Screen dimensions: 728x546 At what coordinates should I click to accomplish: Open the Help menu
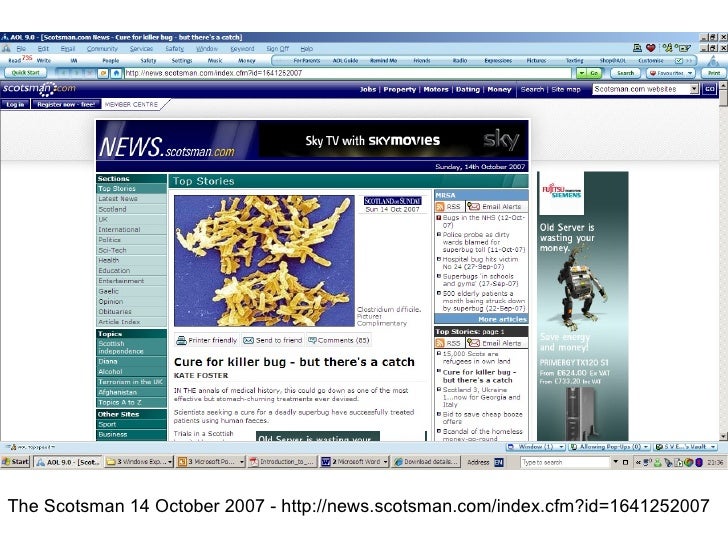[x=306, y=49]
